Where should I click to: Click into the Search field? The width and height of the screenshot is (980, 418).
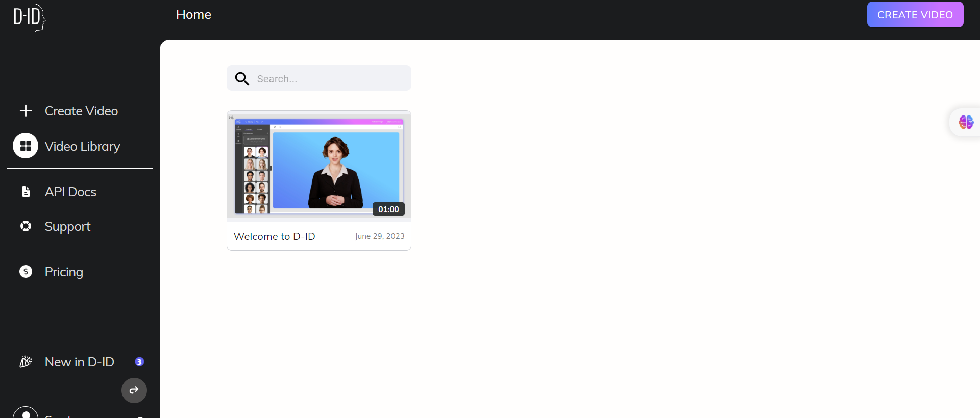coord(329,79)
